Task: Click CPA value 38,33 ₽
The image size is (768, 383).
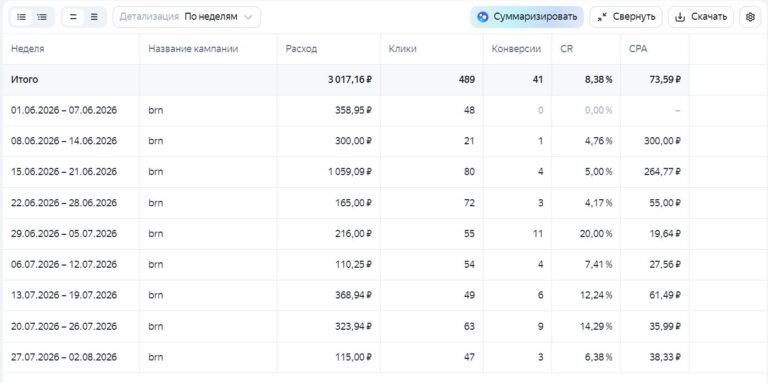Action: [x=665, y=357]
